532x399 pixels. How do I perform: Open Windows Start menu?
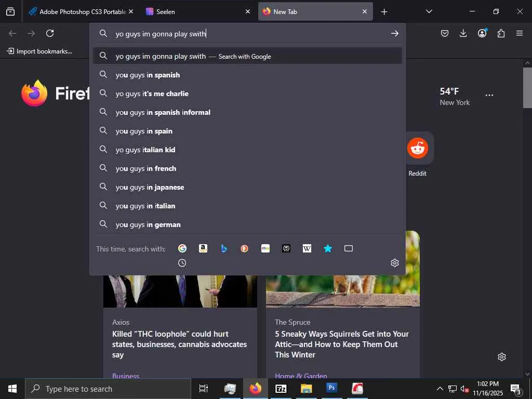pyautogui.click(x=12, y=389)
